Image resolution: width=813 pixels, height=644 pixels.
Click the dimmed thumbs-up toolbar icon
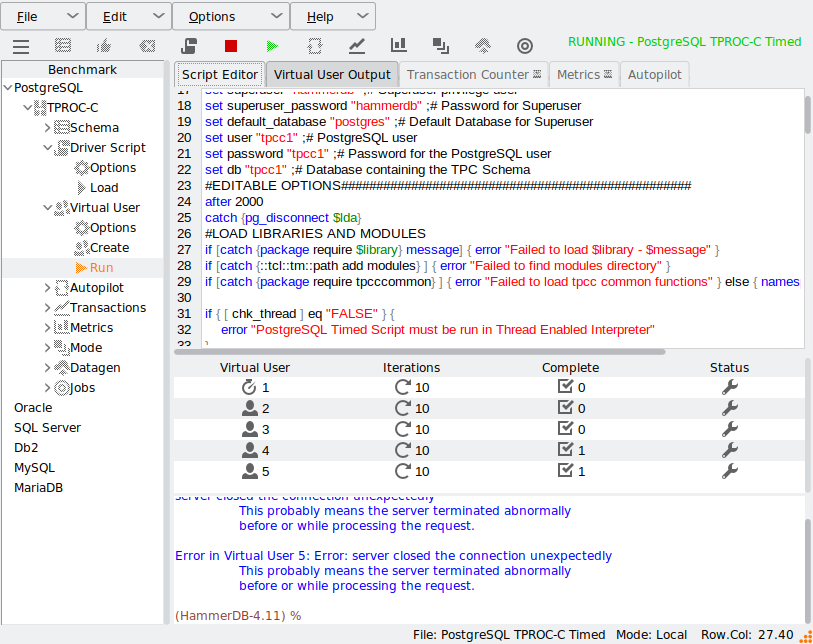tap(104, 46)
